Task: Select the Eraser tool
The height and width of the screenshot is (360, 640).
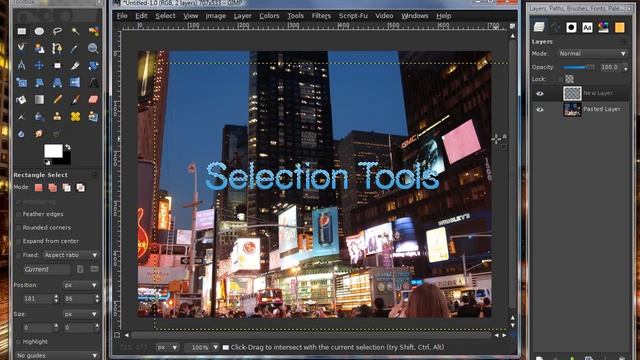Action: [x=93, y=100]
